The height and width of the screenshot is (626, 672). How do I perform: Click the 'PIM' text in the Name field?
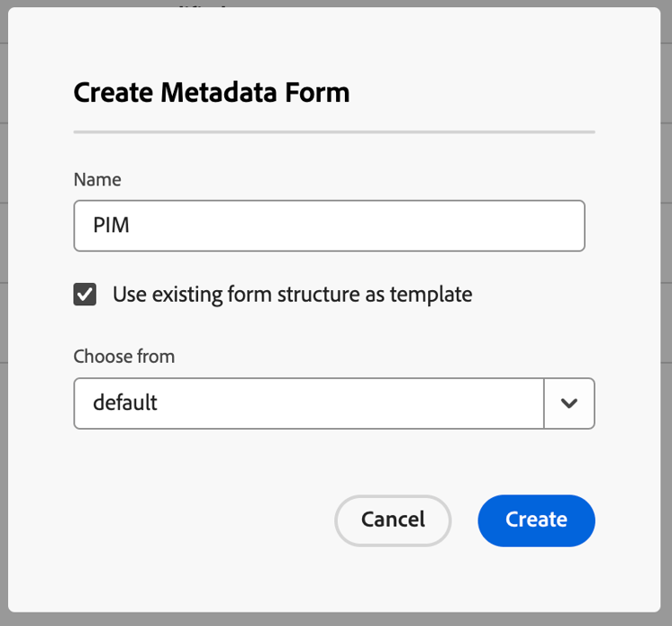[112, 225]
